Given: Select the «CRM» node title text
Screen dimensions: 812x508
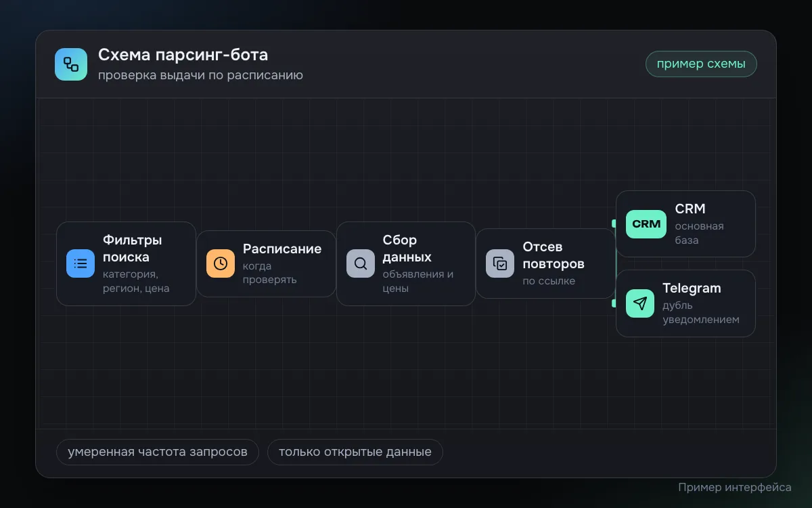Looking at the screenshot, I should (690, 209).
